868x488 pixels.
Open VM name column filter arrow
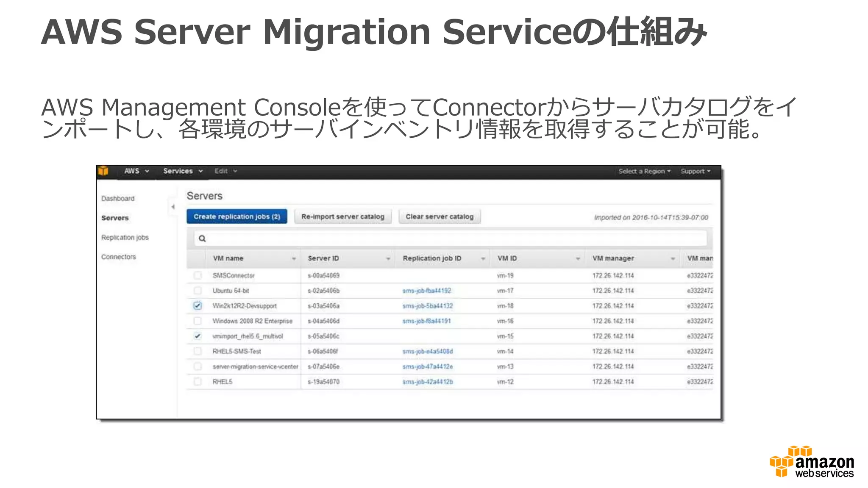[x=294, y=259]
